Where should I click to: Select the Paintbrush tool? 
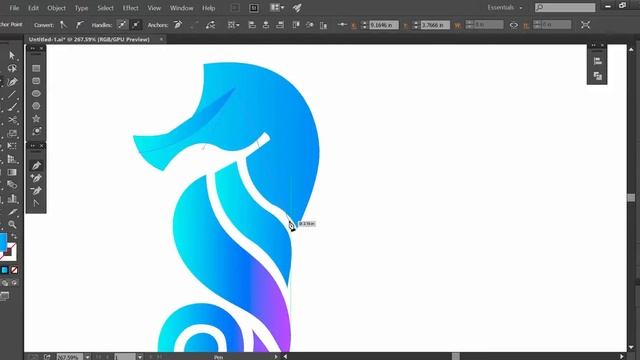coord(12,107)
